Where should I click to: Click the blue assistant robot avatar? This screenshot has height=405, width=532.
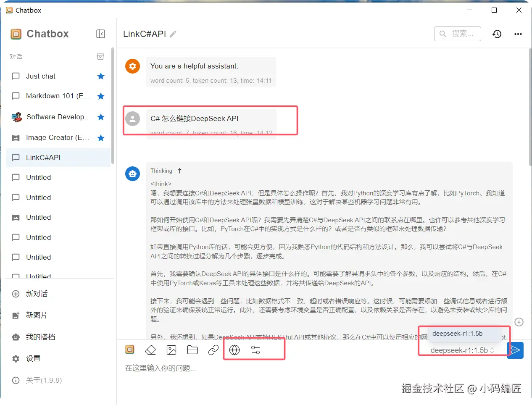(132, 174)
